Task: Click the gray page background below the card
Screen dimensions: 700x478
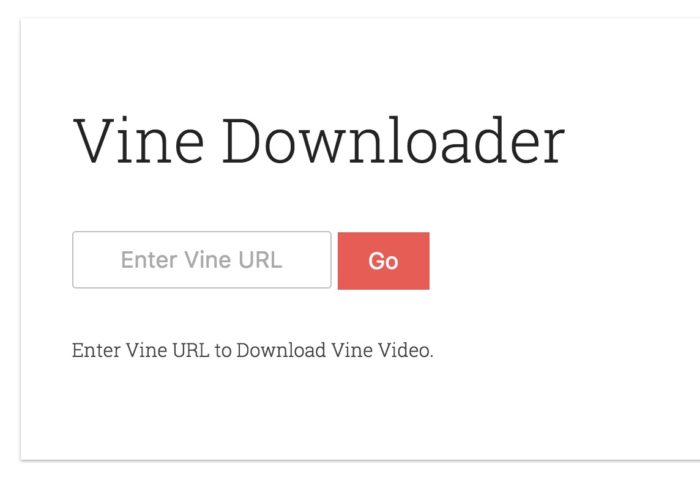Action: (357, 470)
